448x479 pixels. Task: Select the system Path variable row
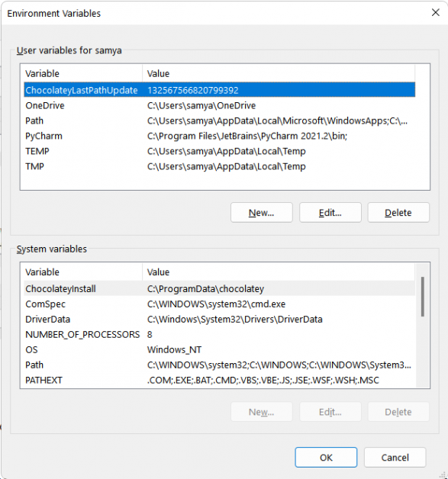(x=219, y=365)
